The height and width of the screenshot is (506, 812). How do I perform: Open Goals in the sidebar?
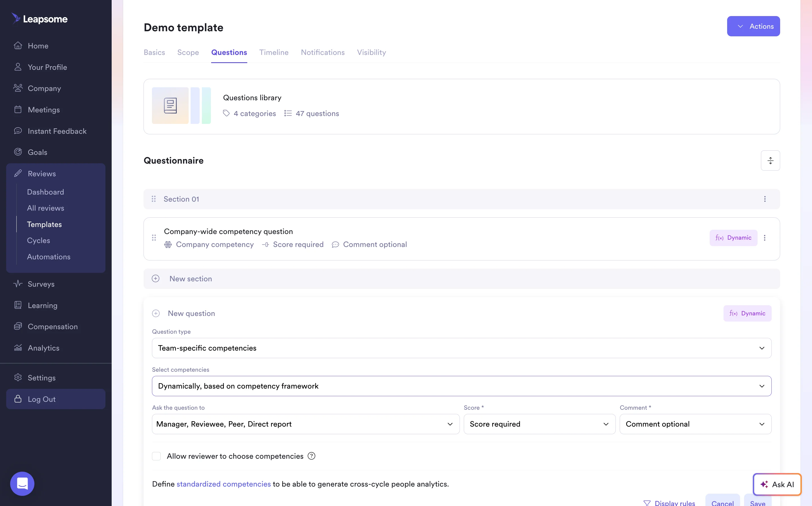coord(37,152)
